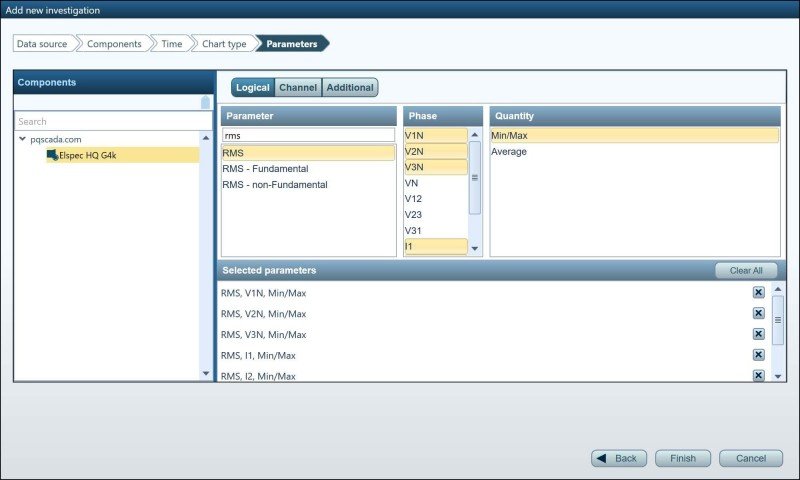Select Min/Max quantity
Screen dimensions: 800x480
click(635, 135)
